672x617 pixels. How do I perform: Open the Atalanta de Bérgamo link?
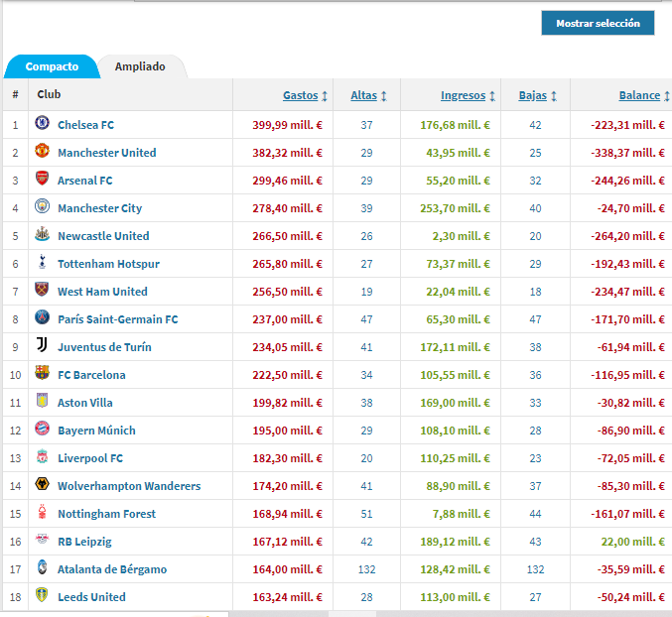click(x=112, y=569)
